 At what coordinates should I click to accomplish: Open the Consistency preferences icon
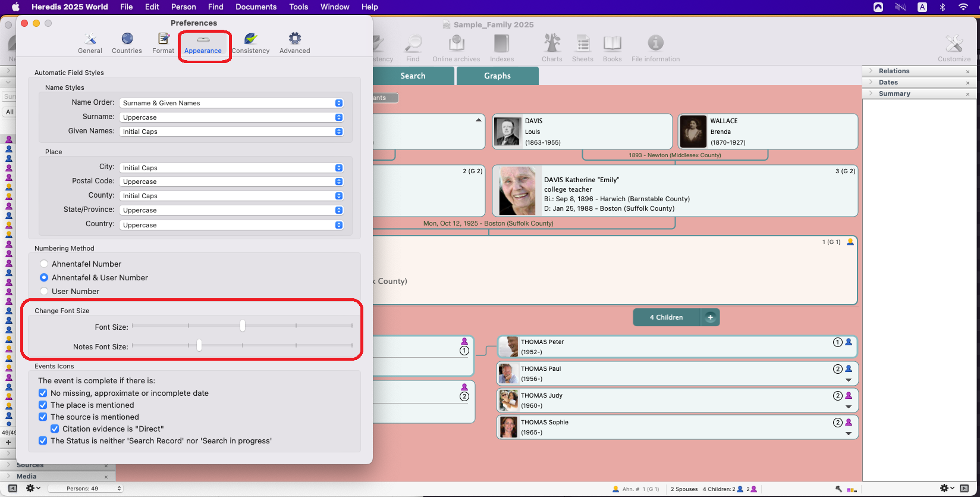point(250,43)
